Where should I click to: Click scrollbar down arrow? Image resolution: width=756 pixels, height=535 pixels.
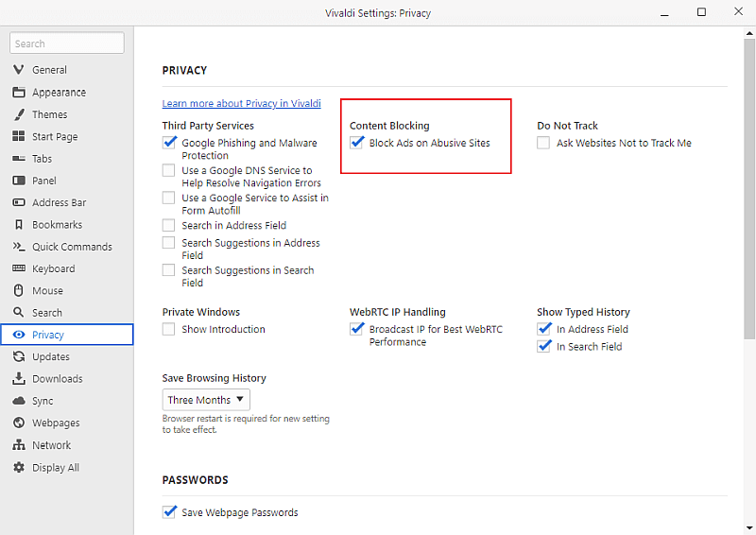[x=749, y=527]
